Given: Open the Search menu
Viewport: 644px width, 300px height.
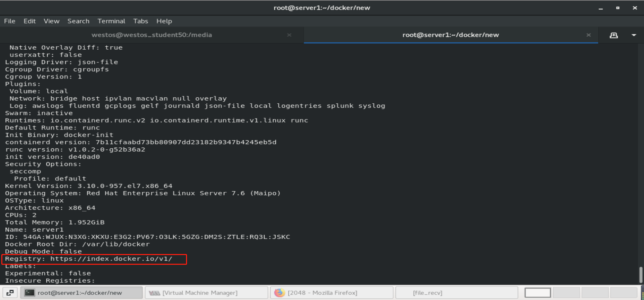Looking at the screenshot, I should (78, 21).
